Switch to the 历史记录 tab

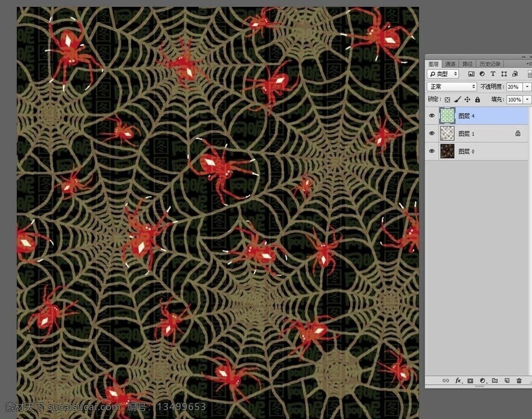coord(490,64)
